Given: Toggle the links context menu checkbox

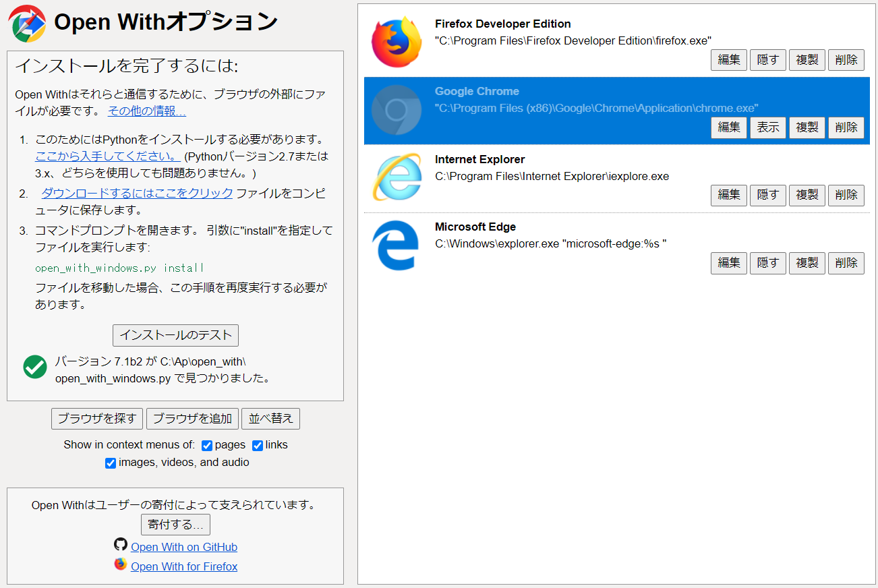Looking at the screenshot, I should pyautogui.click(x=258, y=446).
